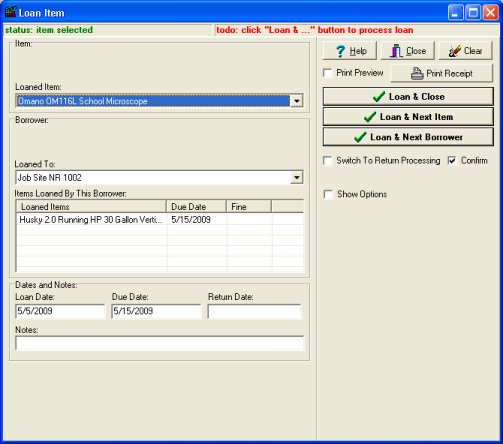Click the Clear eraser icon
The image size is (503, 444).
click(455, 51)
